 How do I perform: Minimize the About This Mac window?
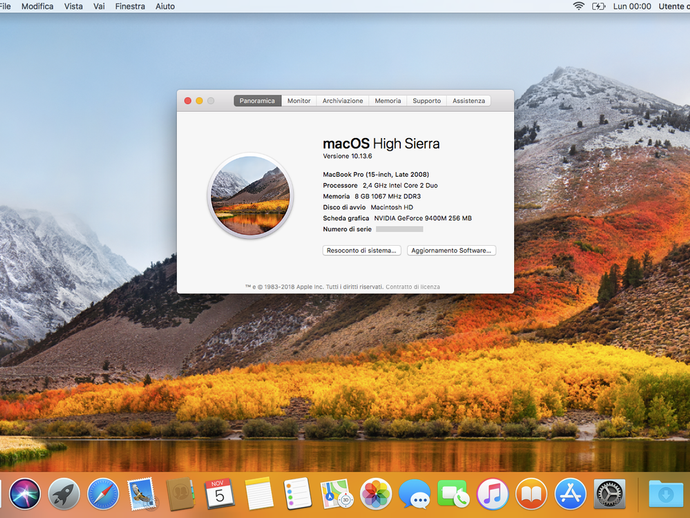pos(199,101)
